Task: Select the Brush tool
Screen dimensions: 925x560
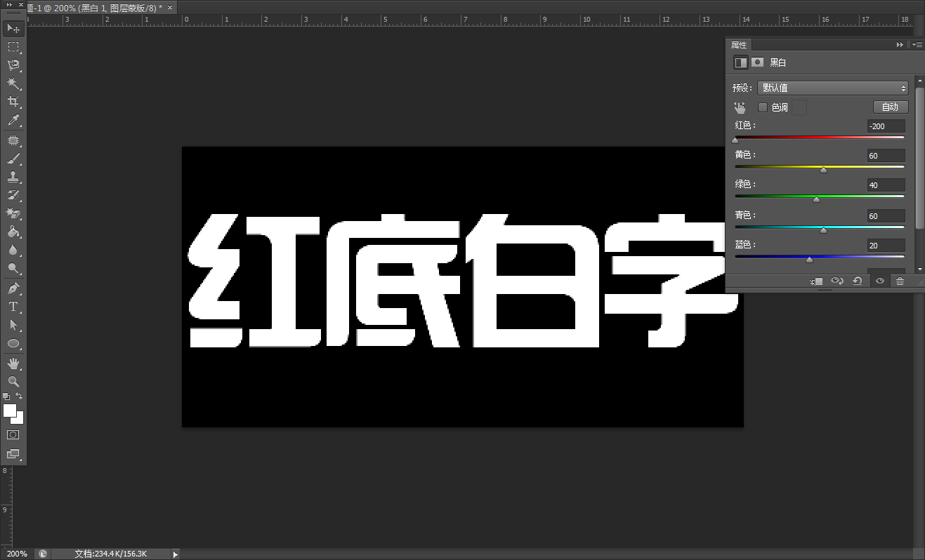Action: pyautogui.click(x=13, y=159)
